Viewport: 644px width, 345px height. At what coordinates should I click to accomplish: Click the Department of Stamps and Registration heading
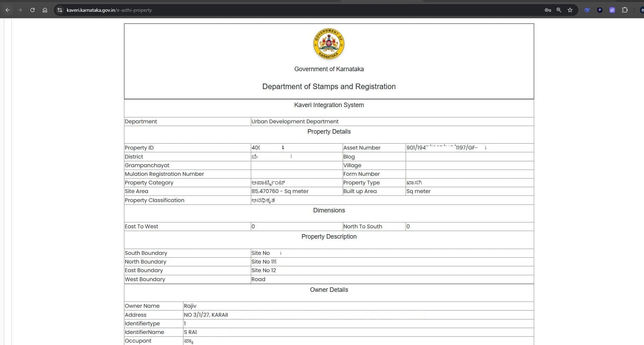[329, 86]
